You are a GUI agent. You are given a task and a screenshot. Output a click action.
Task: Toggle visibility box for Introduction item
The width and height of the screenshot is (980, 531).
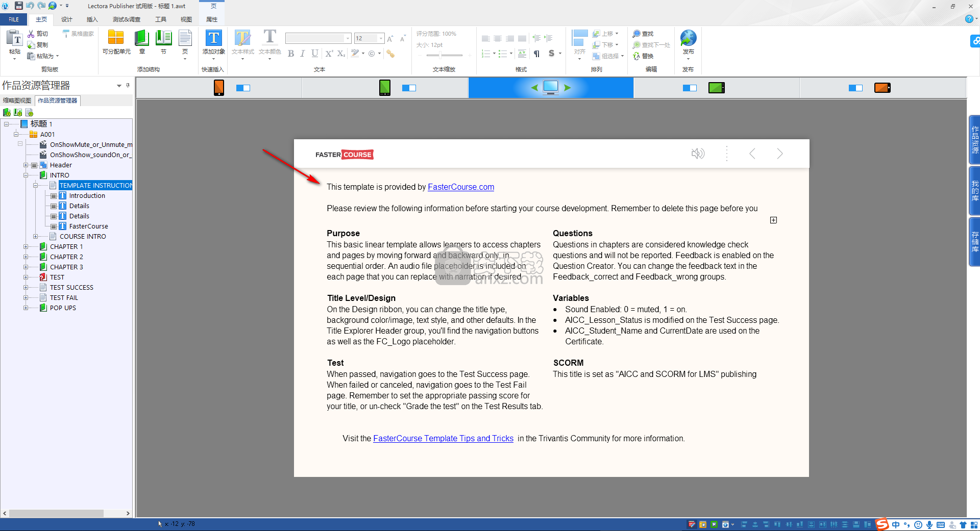(x=54, y=196)
